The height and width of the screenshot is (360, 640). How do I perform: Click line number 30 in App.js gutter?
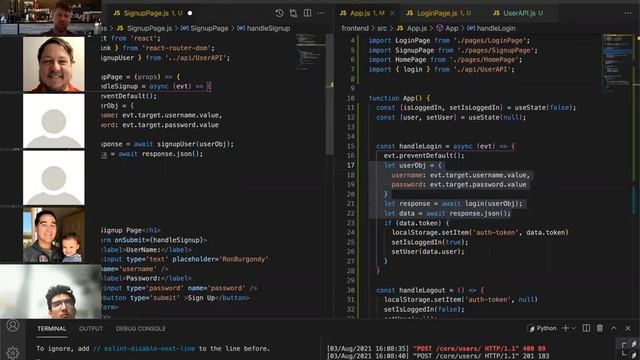pyautogui.click(x=351, y=290)
